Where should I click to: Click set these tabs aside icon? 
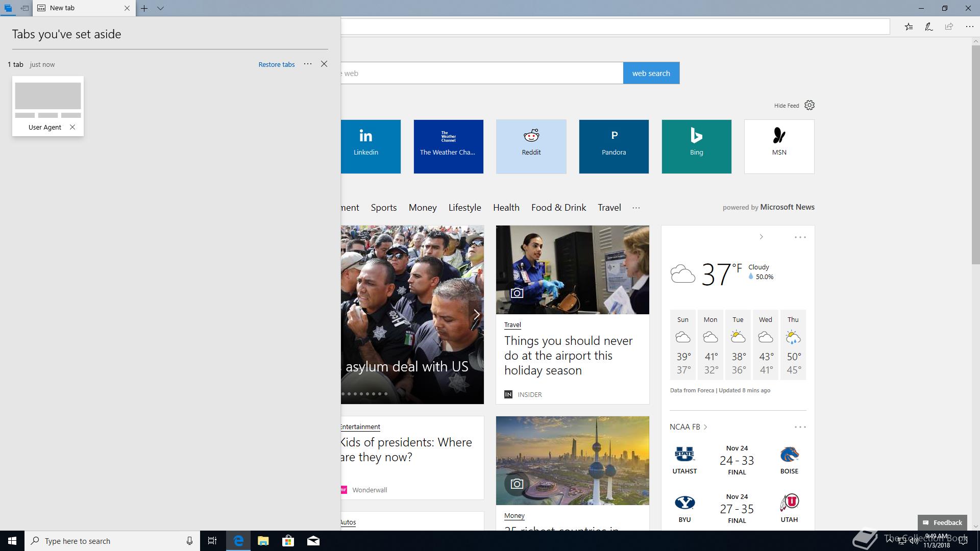click(x=24, y=8)
